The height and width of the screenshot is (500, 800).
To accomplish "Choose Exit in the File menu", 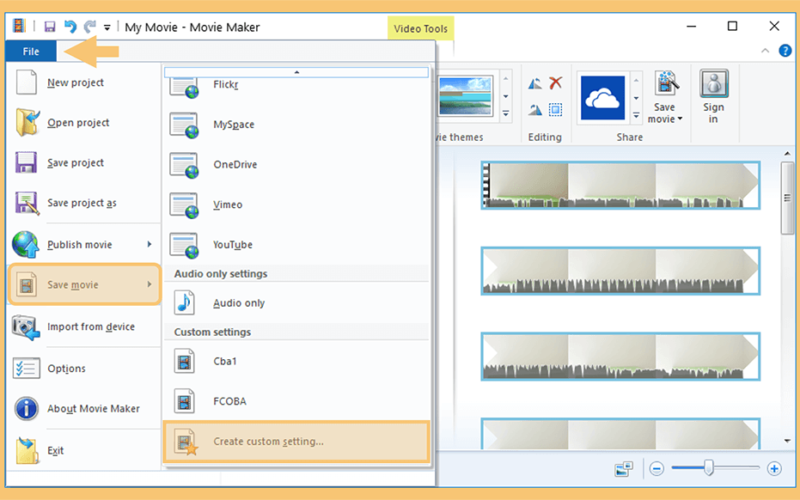I will pos(84,451).
